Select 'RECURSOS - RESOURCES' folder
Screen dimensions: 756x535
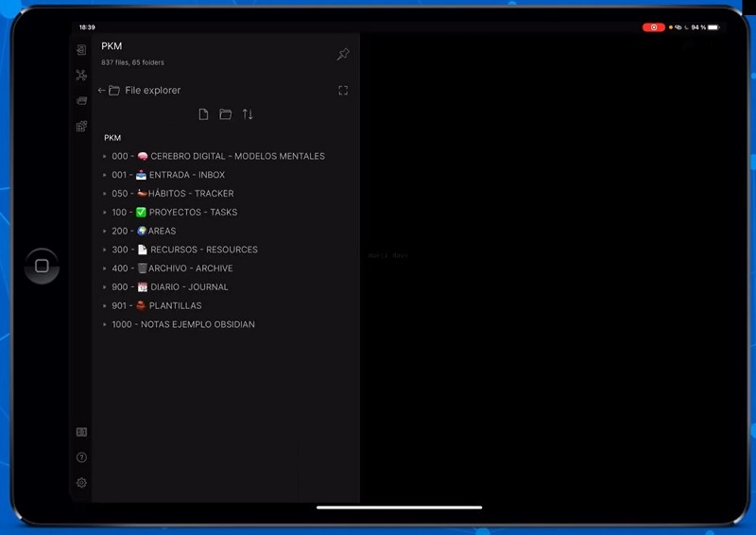(184, 250)
